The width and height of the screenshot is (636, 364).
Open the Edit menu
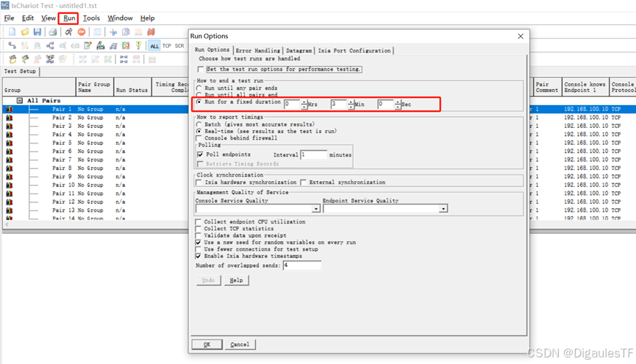pos(28,18)
